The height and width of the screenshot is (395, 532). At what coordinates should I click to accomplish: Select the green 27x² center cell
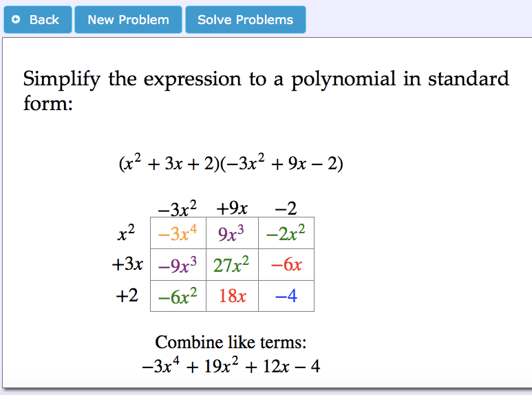click(x=232, y=265)
